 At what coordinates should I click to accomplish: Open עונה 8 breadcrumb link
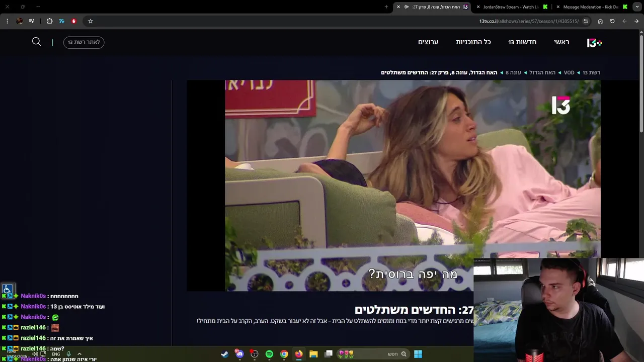pos(513,72)
